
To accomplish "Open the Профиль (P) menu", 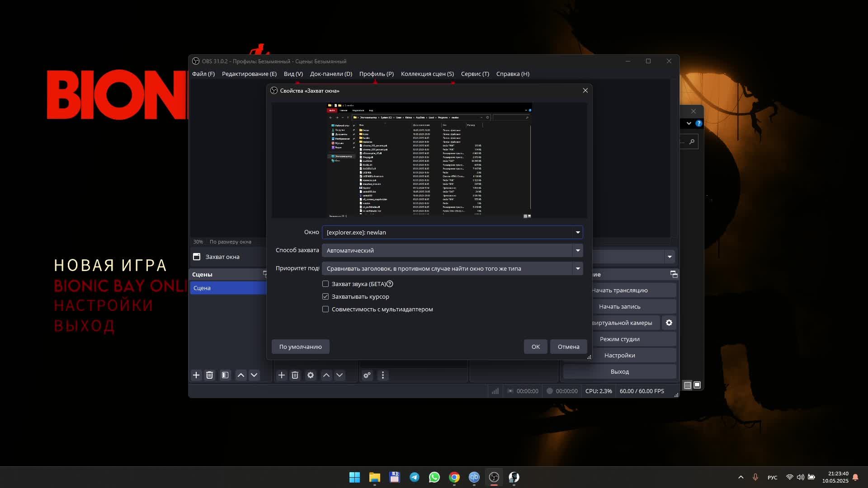I will coord(376,74).
